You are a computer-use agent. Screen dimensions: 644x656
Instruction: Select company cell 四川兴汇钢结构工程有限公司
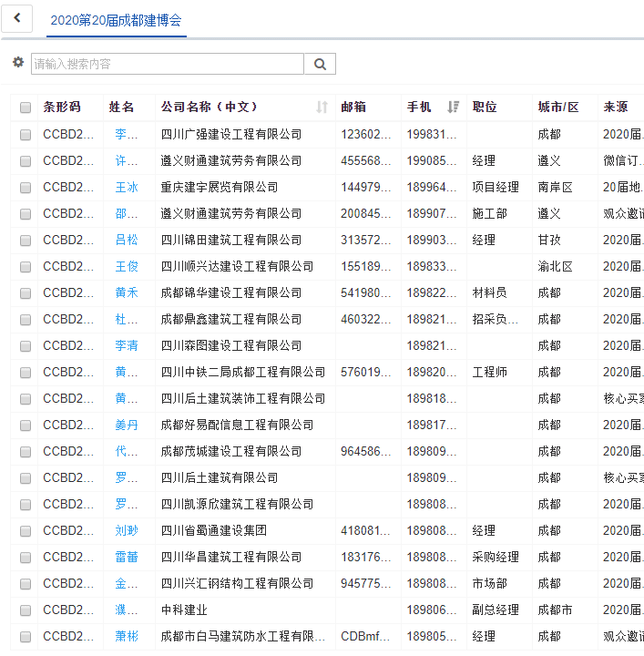coord(237,583)
